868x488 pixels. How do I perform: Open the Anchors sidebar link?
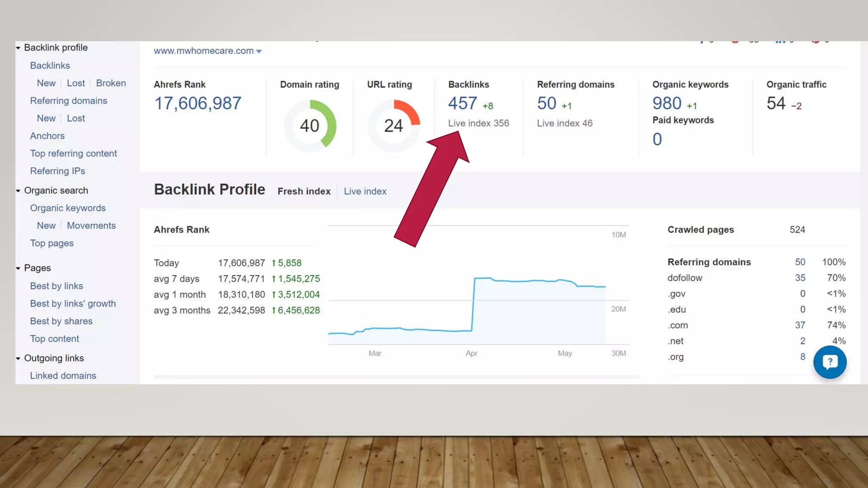[x=47, y=136]
